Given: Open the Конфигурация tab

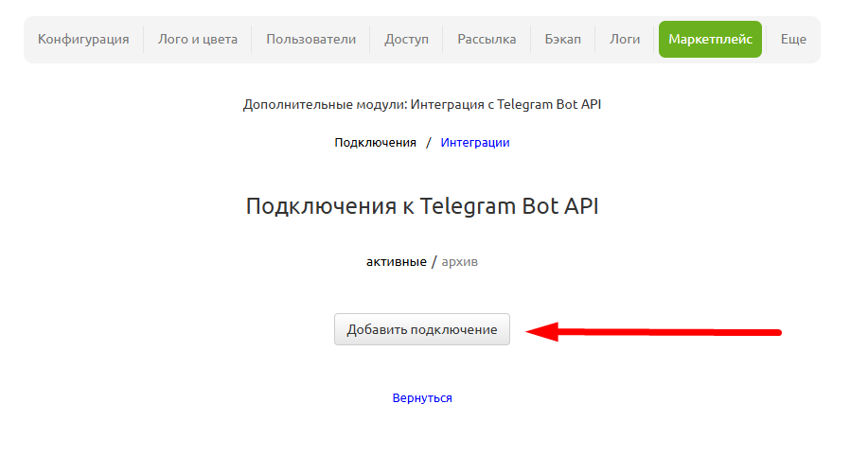Looking at the screenshot, I should click(x=83, y=40).
